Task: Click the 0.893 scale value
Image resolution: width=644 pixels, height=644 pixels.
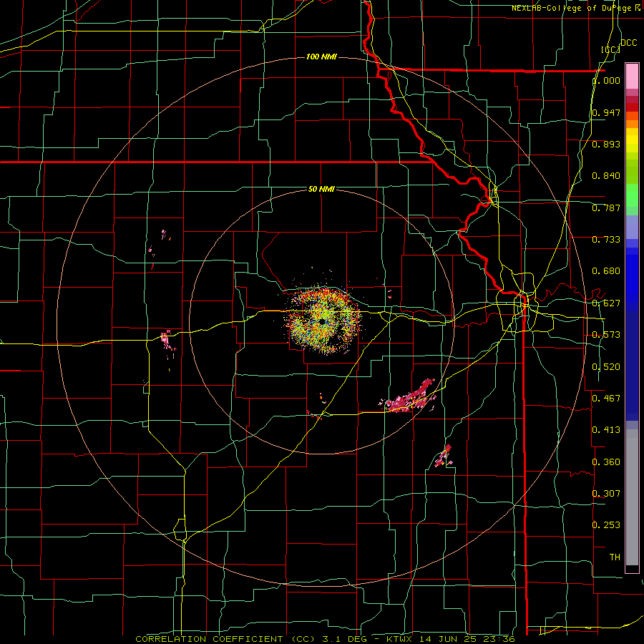Action: [x=606, y=144]
